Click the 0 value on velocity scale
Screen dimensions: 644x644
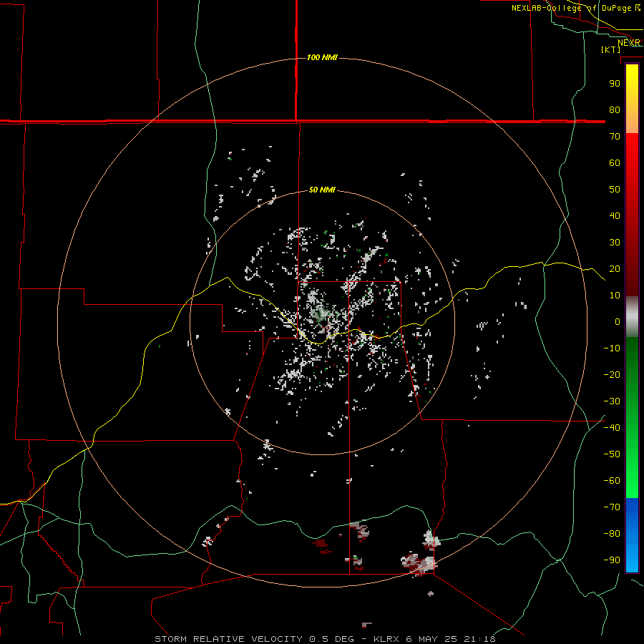point(618,322)
